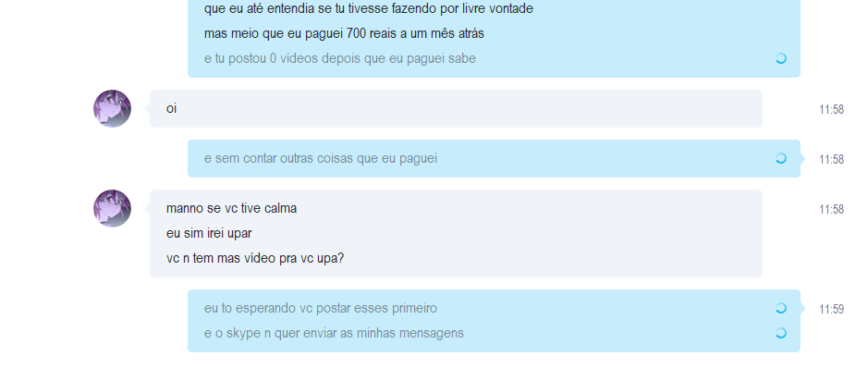Click message "e o skype n quer enviar as minhas mensagens"

coord(334,333)
